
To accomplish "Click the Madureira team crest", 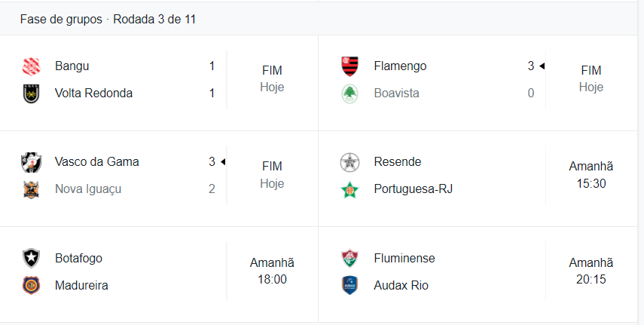I will [31, 285].
